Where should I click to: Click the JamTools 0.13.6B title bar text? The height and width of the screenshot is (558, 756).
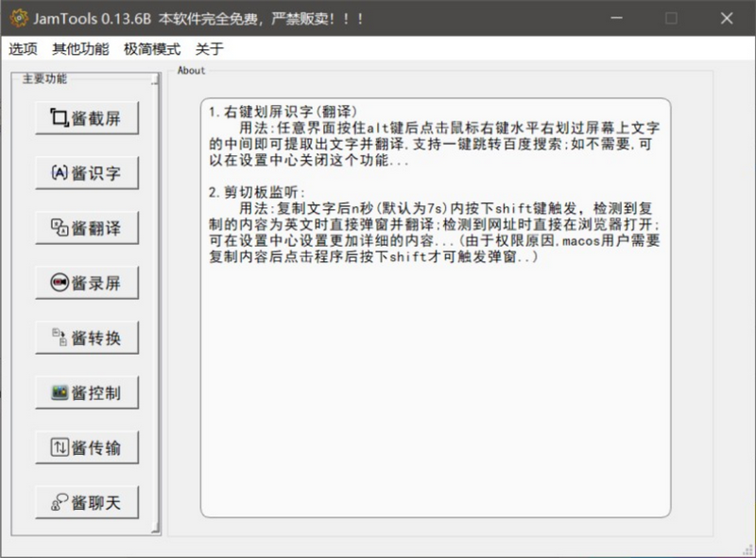coord(90,18)
